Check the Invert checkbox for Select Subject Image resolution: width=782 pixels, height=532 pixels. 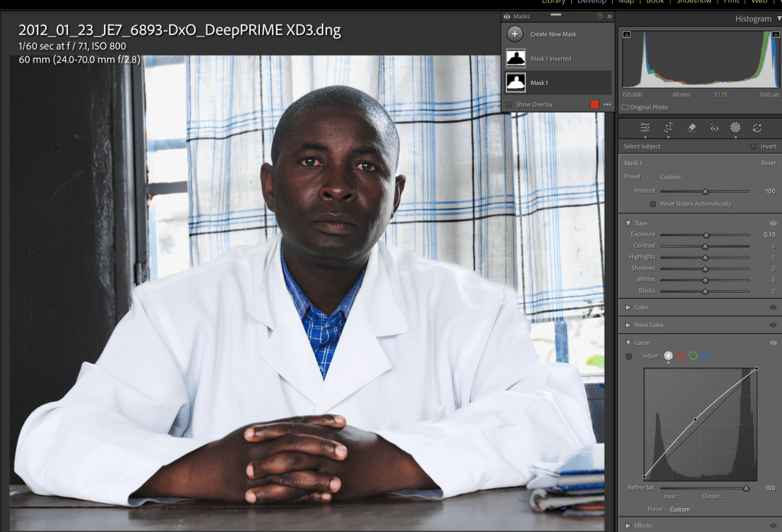pos(753,146)
